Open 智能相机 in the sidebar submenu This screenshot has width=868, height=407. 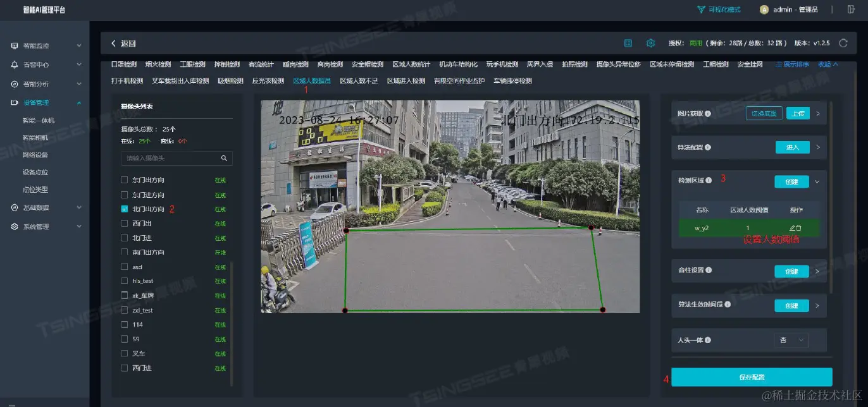(x=39, y=137)
